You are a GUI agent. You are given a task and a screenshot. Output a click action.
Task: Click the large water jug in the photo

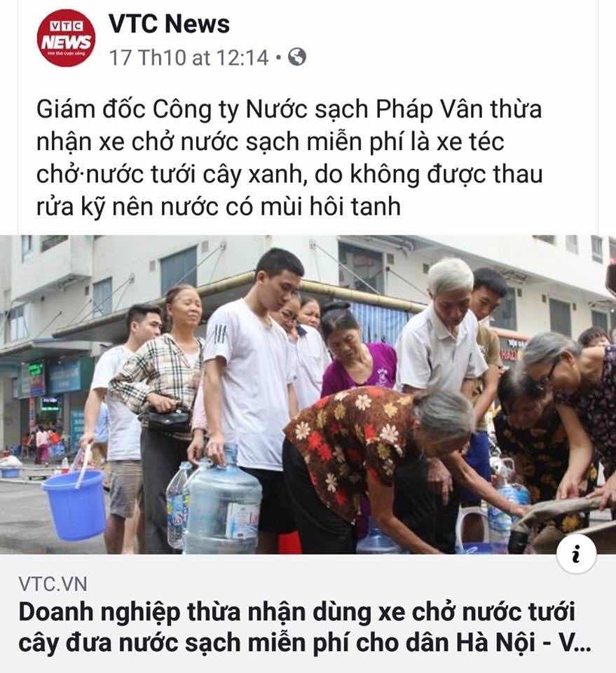(x=223, y=508)
